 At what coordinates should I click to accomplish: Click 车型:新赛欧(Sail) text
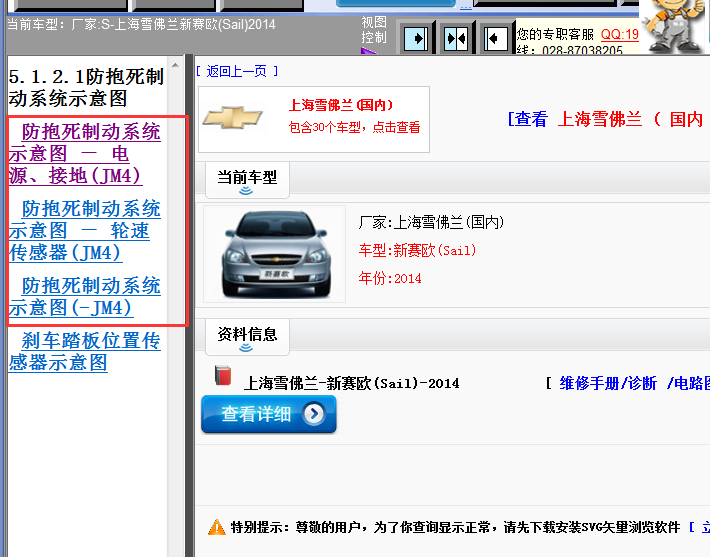pyautogui.click(x=417, y=250)
